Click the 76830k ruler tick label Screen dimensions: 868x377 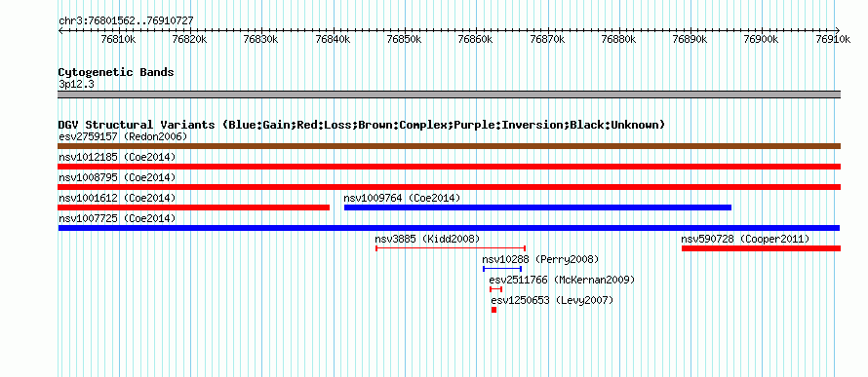(x=261, y=39)
